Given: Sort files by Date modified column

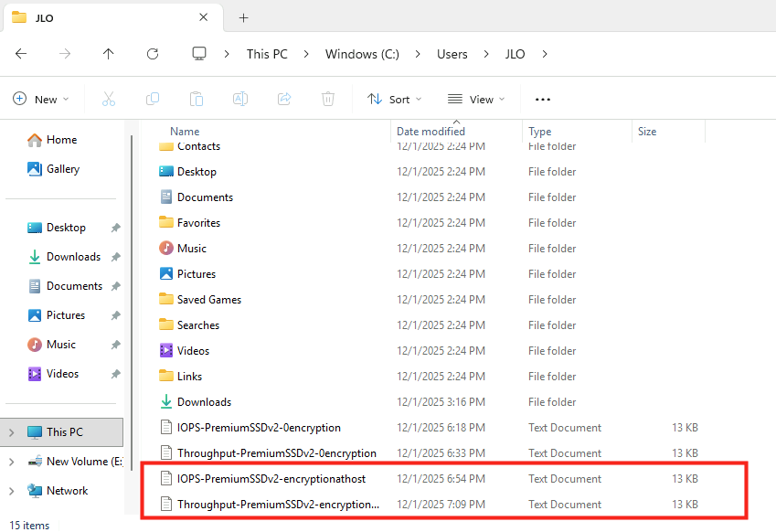Looking at the screenshot, I should (x=431, y=132).
